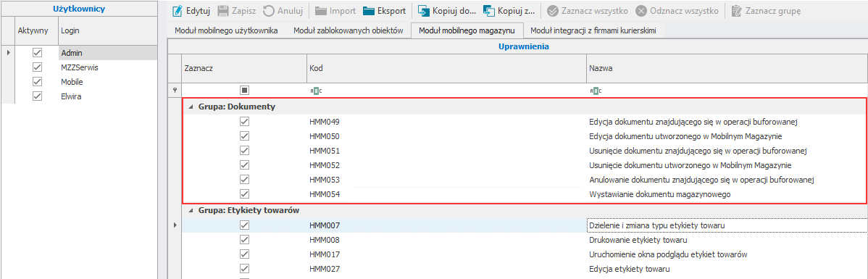Click the Zaznacz grupę button label
The image size is (868, 279).
[772, 11]
